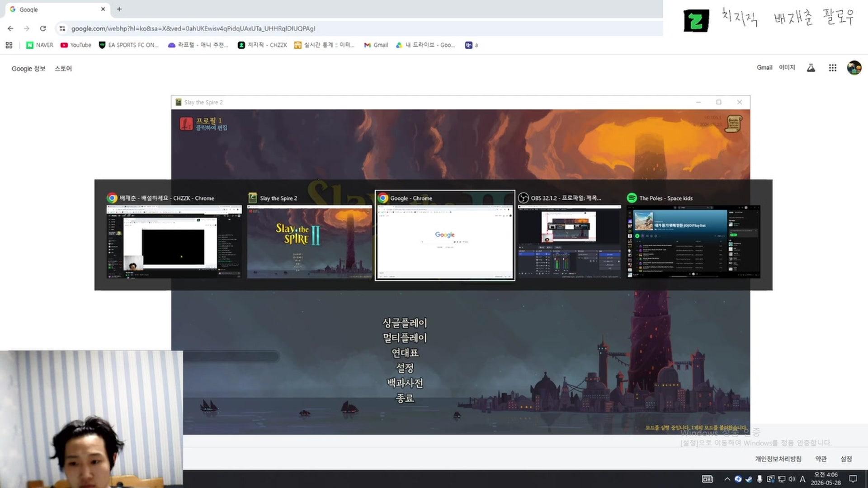
Task: Open 백과사전 in the game menu
Action: 405,383
